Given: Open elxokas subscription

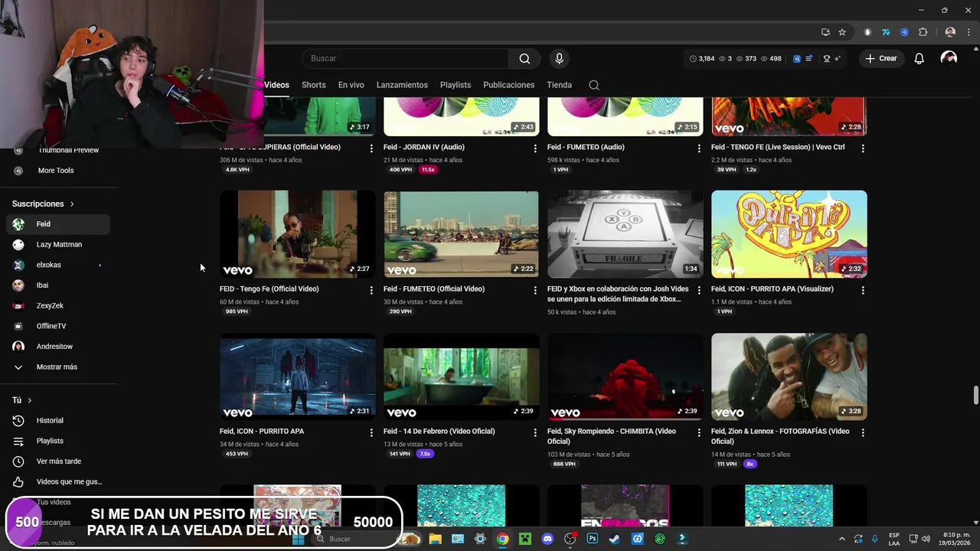Looking at the screenshot, I should (x=58, y=265).
